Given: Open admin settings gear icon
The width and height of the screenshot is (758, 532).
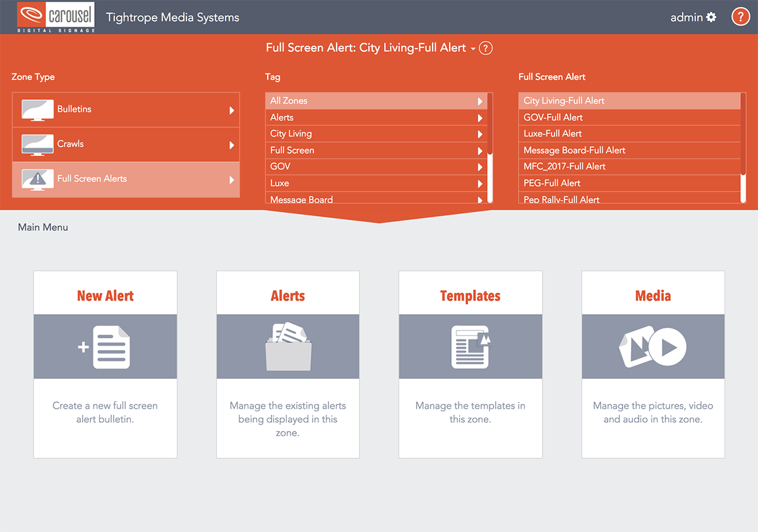Looking at the screenshot, I should 711,17.
